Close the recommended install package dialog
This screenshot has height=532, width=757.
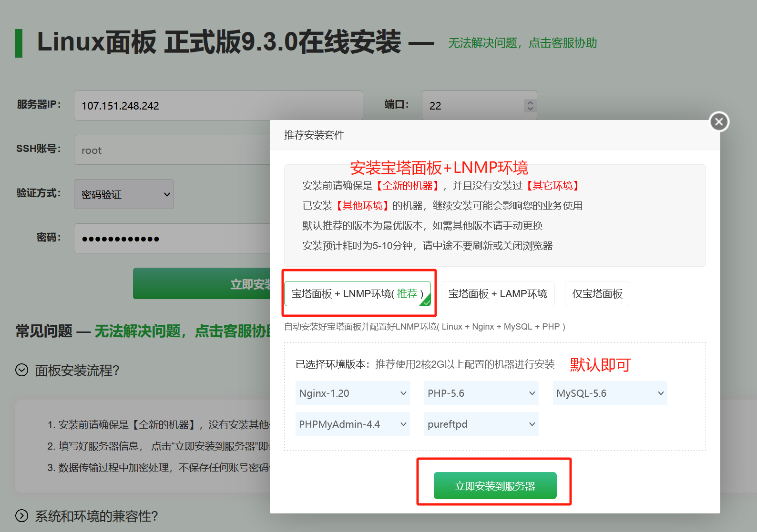[719, 122]
